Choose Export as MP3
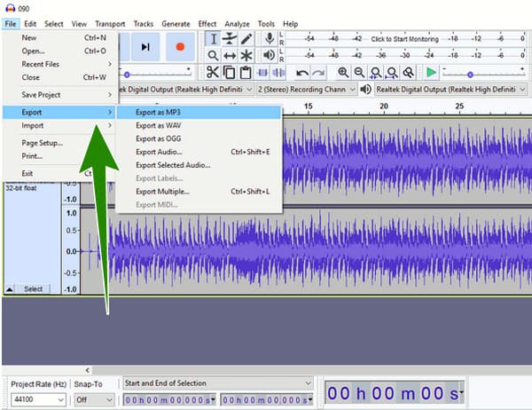The width and height of the screenshot is (532, 410). [x=199, y=112]
